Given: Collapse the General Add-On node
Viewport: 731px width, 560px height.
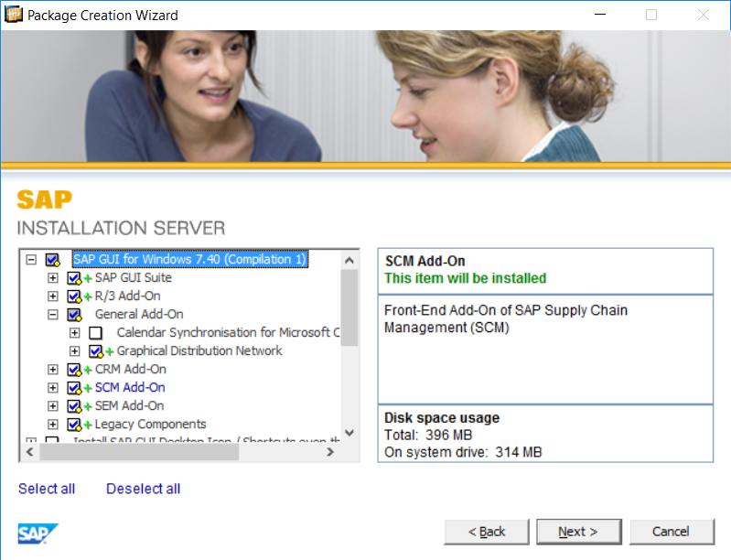Looking at the screenshot, I should click(x=53, y=314).
